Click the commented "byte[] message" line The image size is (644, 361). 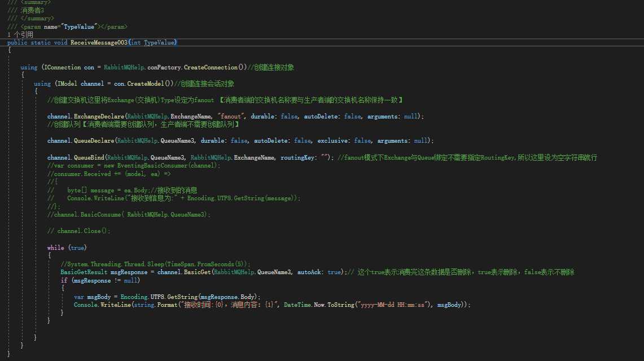(122, 190)
